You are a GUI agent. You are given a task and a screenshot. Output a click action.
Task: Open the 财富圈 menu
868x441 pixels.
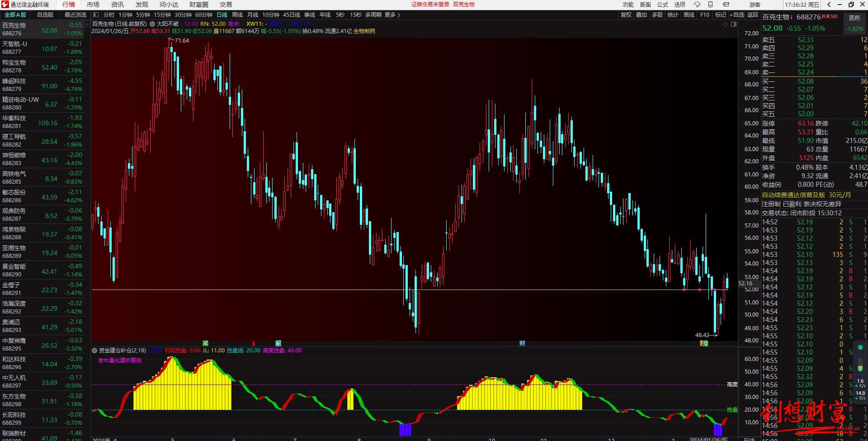[199, 5]
